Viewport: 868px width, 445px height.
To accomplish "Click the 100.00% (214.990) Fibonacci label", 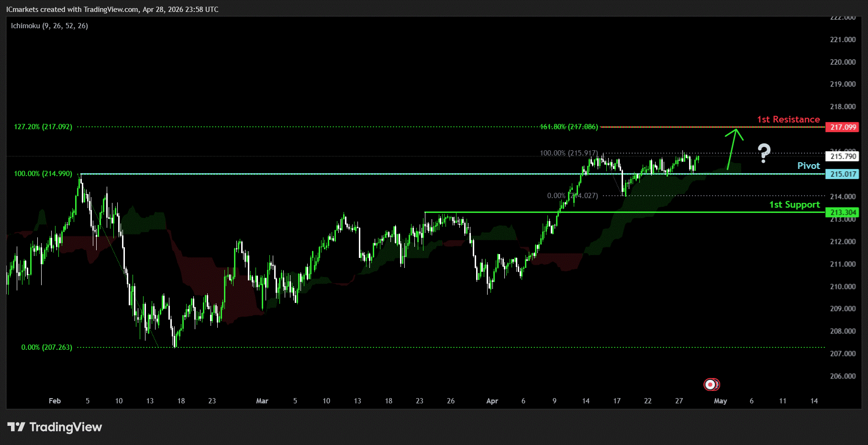I will click(x=43, y=174).
